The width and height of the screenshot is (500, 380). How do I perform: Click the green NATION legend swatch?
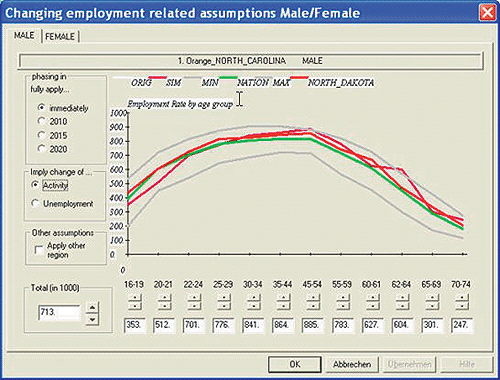[x=228, y=78]
